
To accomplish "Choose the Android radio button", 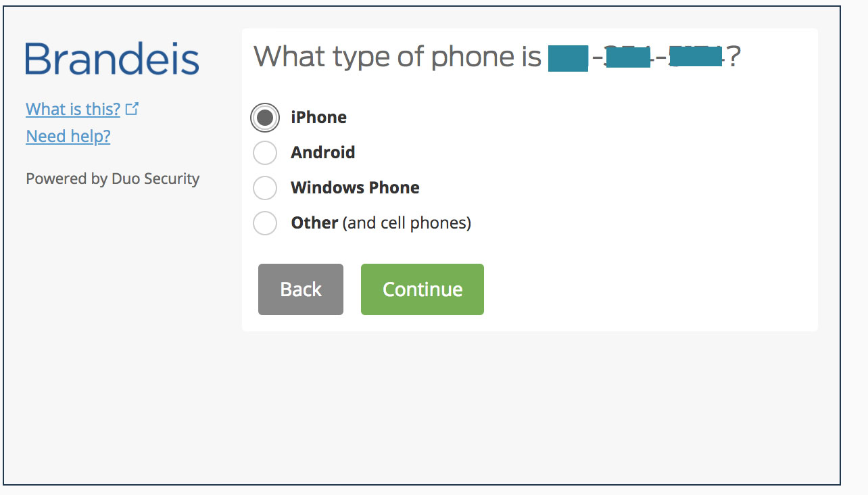I will coord(265,153).
